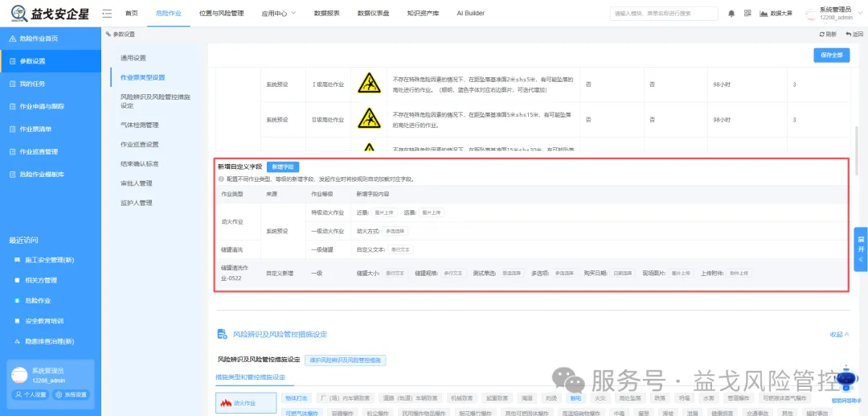
Task: Select 机械致害 risk tag
Action: click(x=461, y=397)
